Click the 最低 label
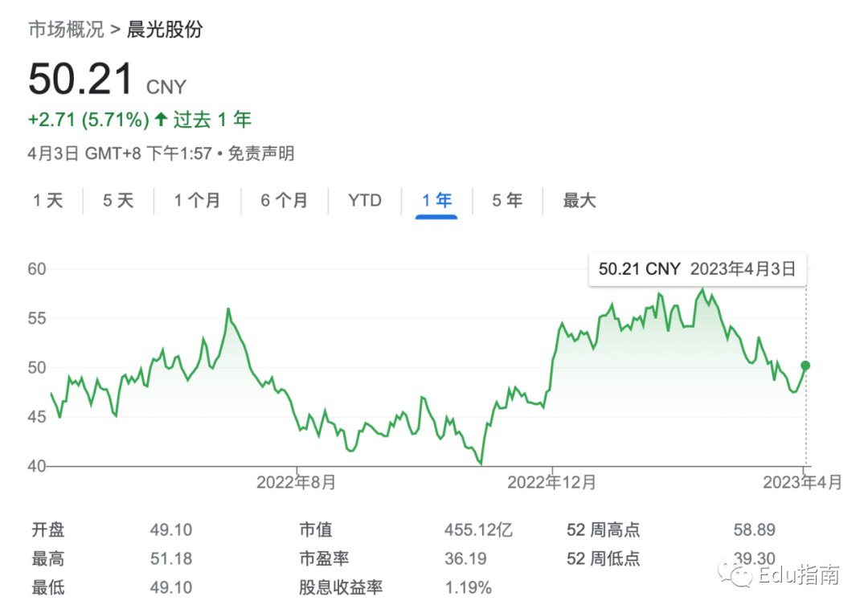 pos(48,587)
